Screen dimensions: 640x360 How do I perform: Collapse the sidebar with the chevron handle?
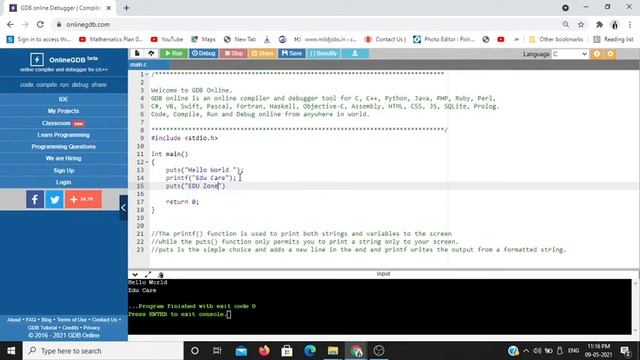(x=123, y=208)
